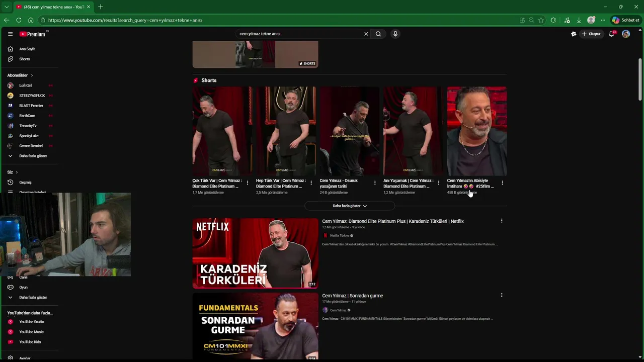Click the YouTube Premium logo

pyautogui.click(x=33, y=34)
